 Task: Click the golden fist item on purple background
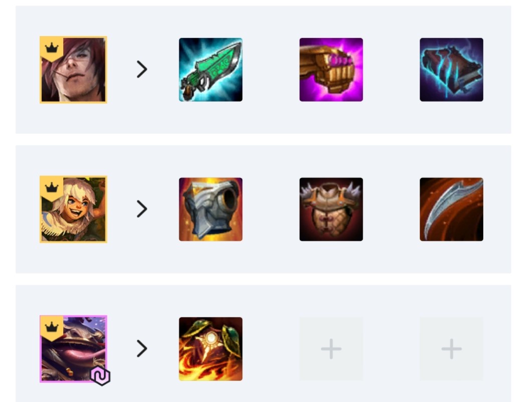[331, 70]
